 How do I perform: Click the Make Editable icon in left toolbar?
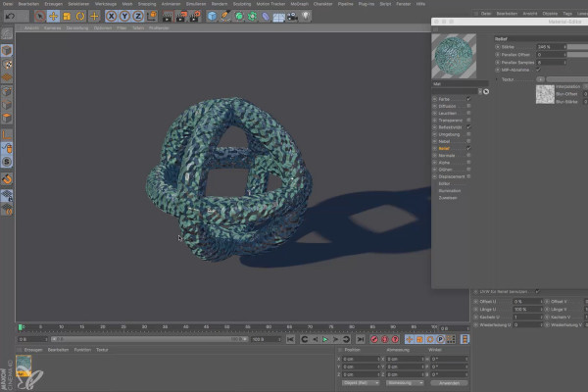[x=7, y=34]
